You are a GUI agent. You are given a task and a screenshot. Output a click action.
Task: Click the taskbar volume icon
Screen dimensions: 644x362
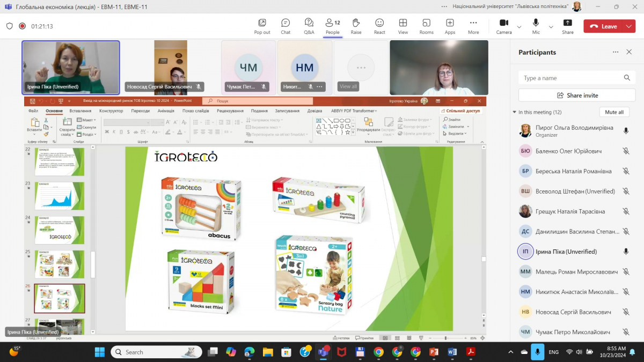[581, 352]
